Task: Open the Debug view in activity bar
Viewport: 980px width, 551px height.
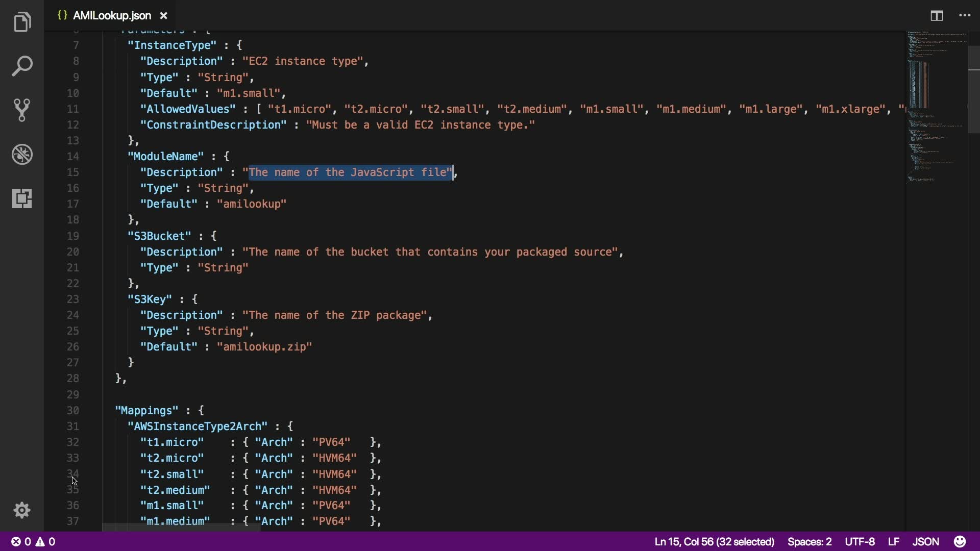Action: [x=22, y=154]
